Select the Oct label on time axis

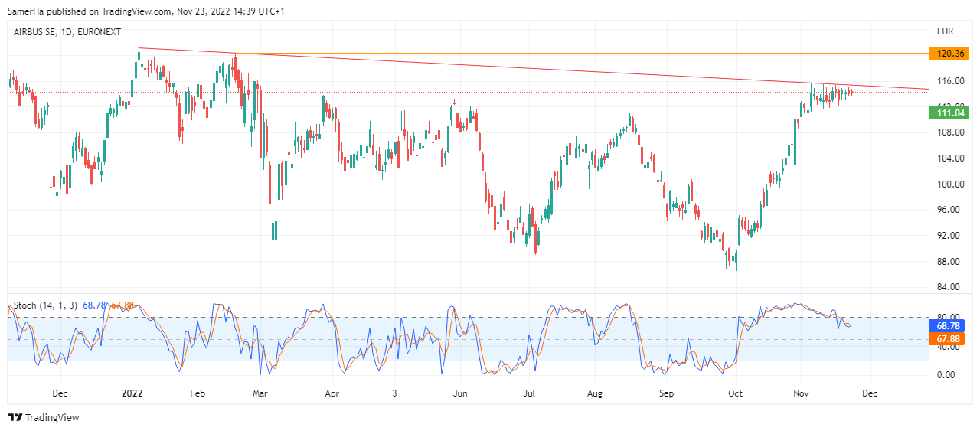[x=735, y=393]
